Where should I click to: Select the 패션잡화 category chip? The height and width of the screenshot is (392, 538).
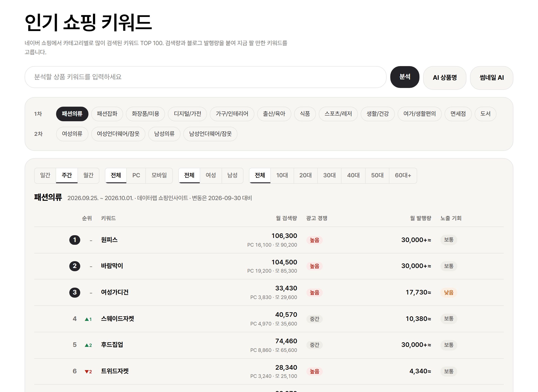coord(107,114)
